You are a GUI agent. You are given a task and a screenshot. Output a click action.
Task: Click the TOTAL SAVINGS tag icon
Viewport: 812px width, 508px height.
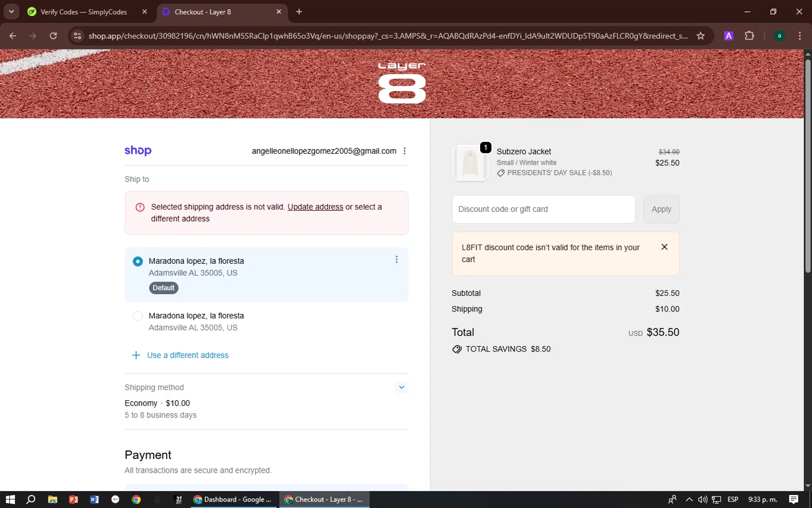[x=457, y=349]
